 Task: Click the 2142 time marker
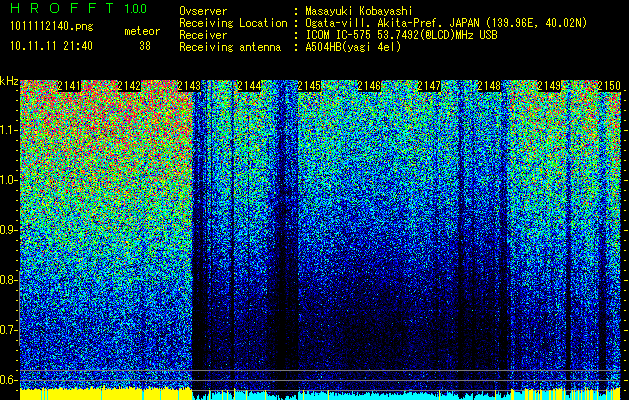click(x=129, y=86)
